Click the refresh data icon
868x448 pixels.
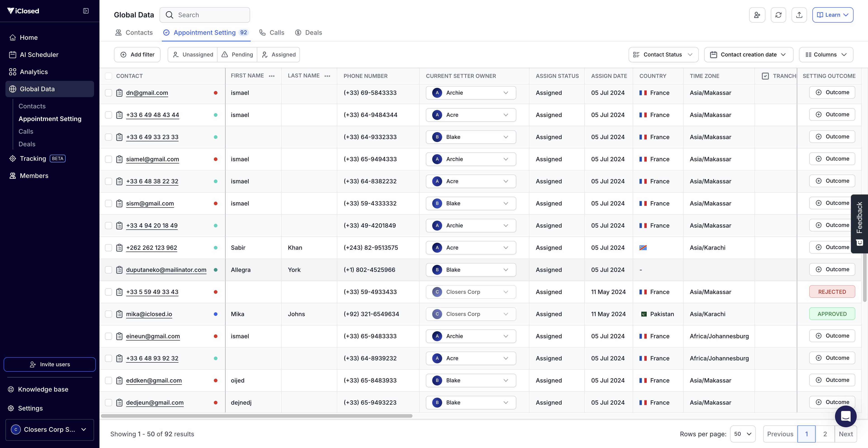click(x=778, y=15)
